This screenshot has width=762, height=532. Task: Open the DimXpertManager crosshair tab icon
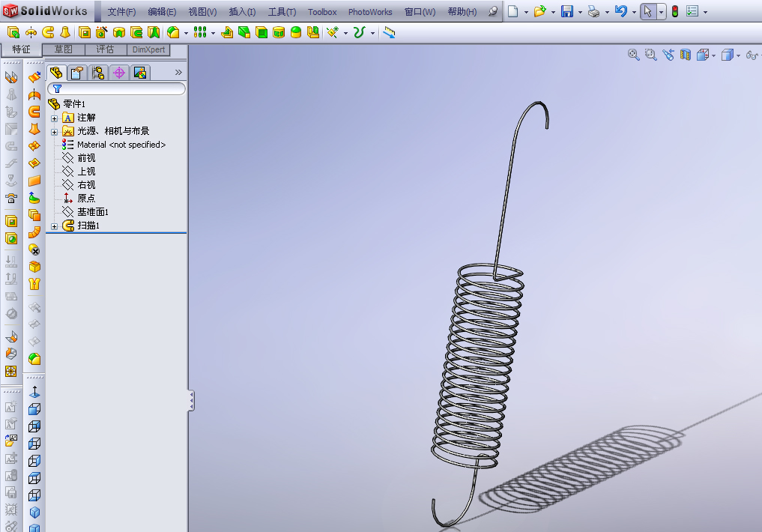pos(119,73)
